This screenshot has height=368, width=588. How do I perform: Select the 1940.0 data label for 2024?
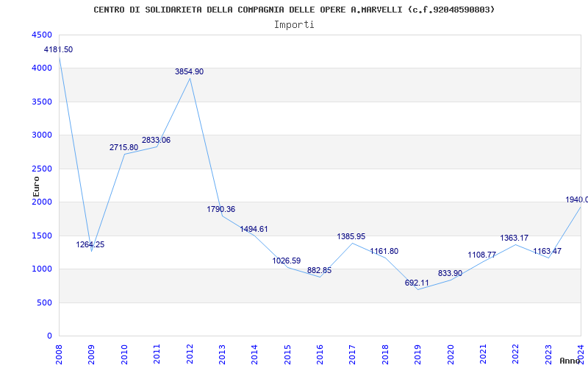click(577, 199)
